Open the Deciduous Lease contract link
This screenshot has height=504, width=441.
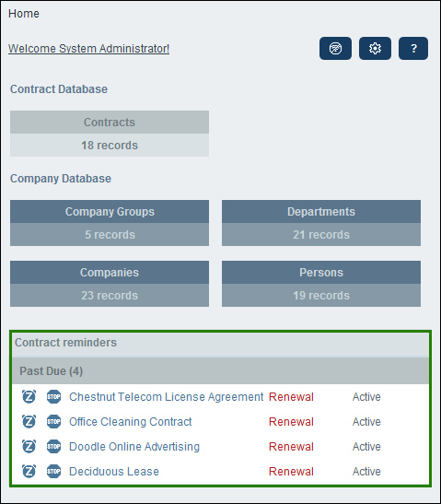114,472
